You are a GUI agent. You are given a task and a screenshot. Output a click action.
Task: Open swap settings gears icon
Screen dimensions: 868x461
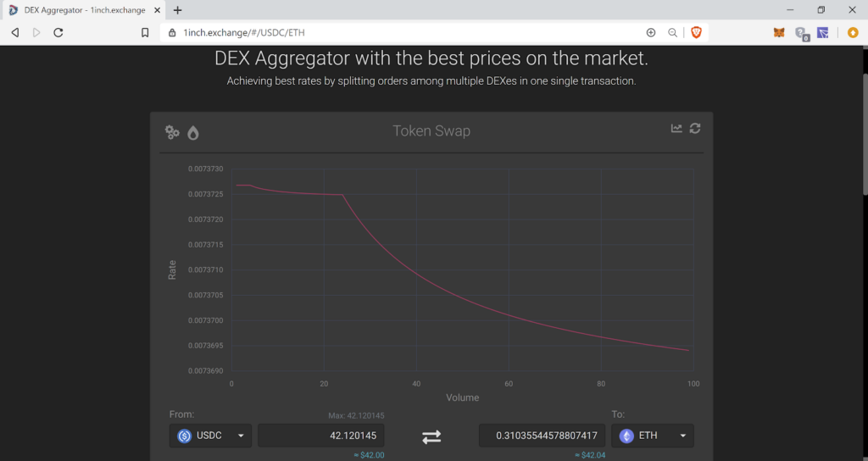pos(172,132)
